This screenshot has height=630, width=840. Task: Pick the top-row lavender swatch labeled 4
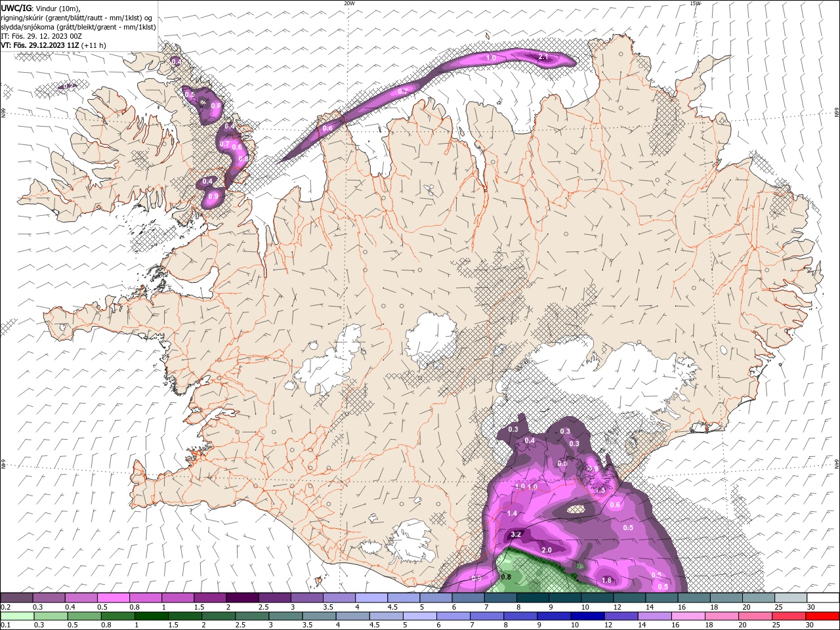point(371,598)
